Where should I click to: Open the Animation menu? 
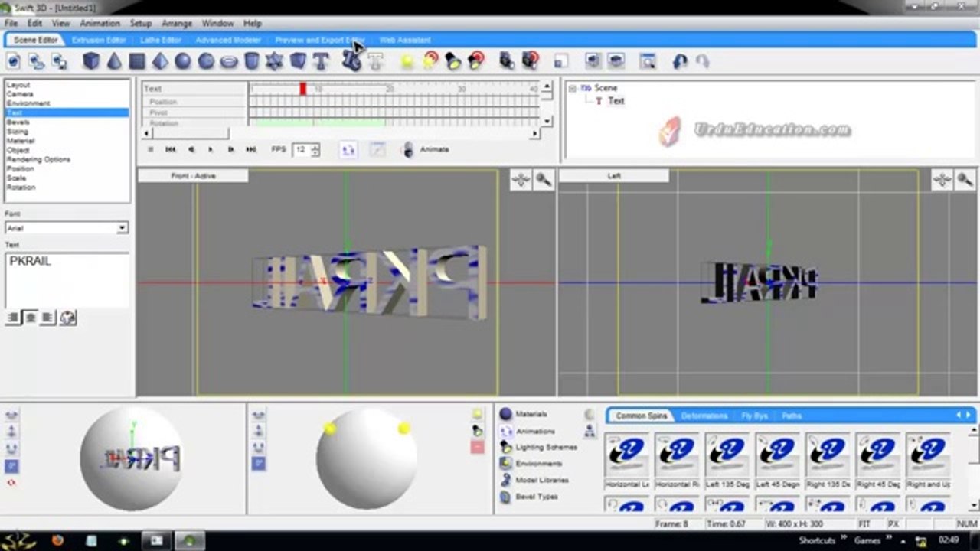100,24
